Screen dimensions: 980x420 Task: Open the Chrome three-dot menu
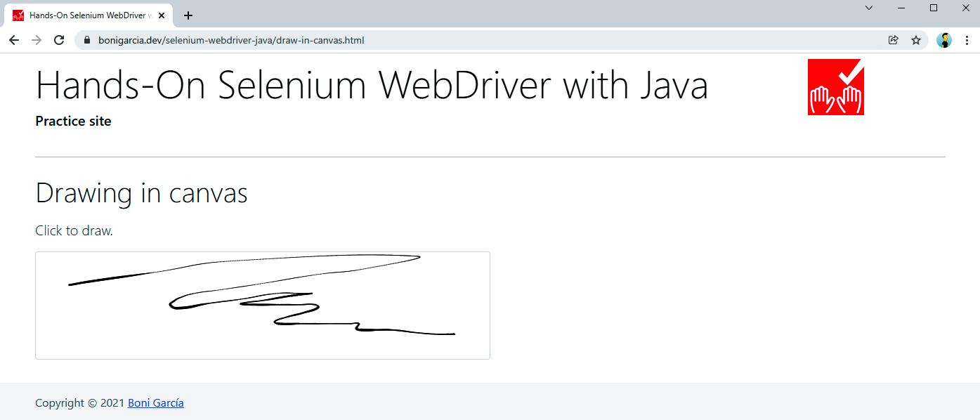tap(967, 40)
